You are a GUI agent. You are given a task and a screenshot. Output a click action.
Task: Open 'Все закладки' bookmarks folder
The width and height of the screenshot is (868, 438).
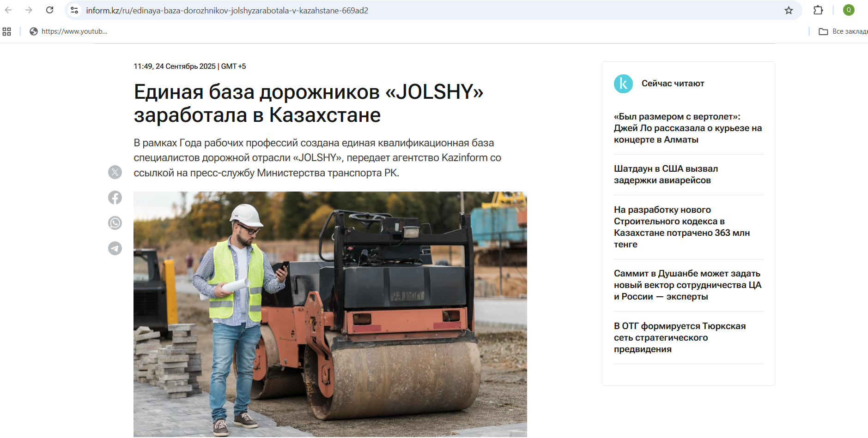[843, 31]
